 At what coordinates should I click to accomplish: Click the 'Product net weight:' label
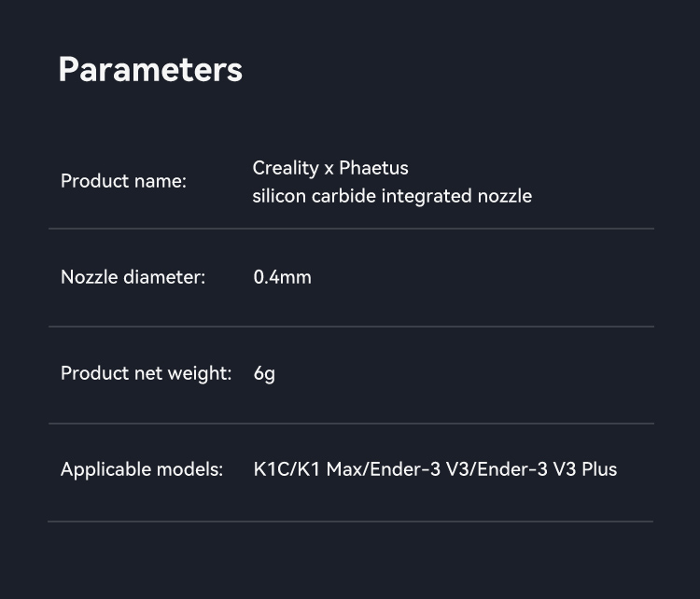coord(146,373)
